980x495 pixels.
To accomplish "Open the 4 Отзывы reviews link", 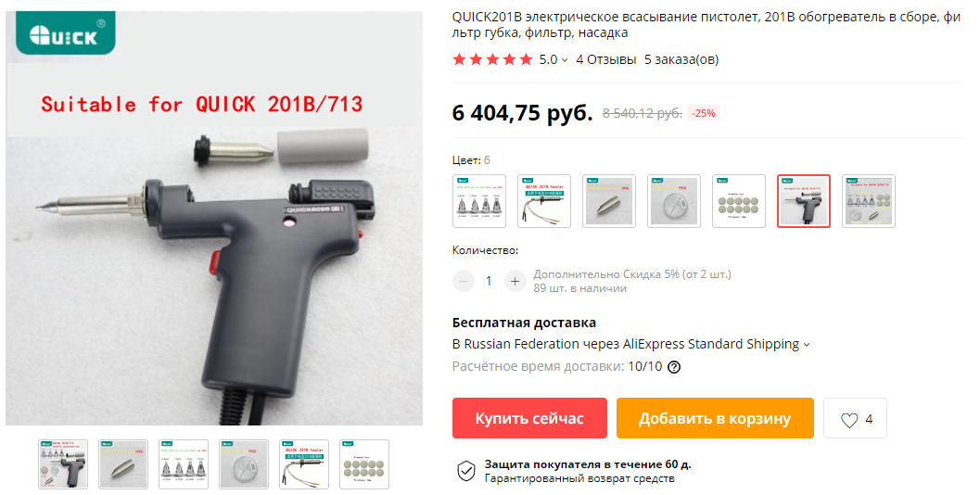I will [605, 59].
